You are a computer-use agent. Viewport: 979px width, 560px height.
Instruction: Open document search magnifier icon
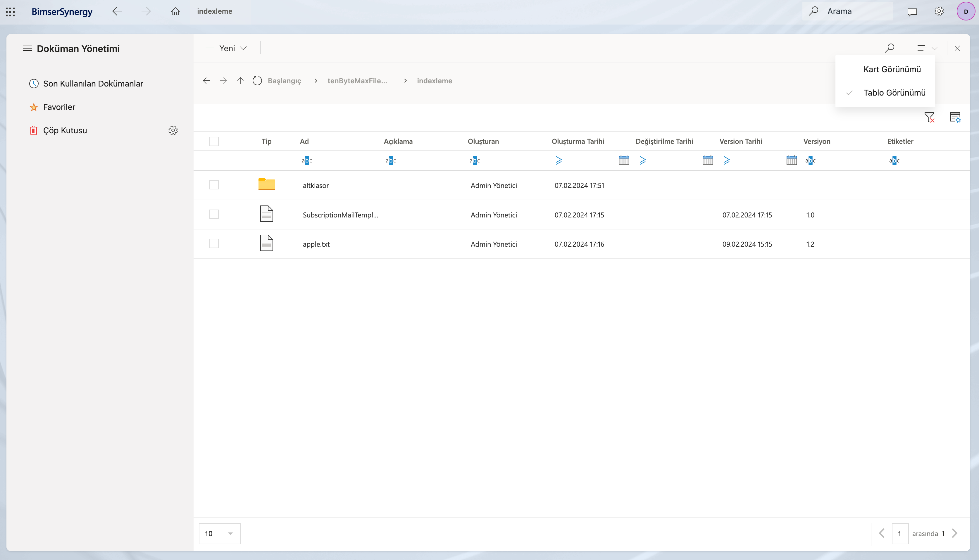(x=889, y=48)
